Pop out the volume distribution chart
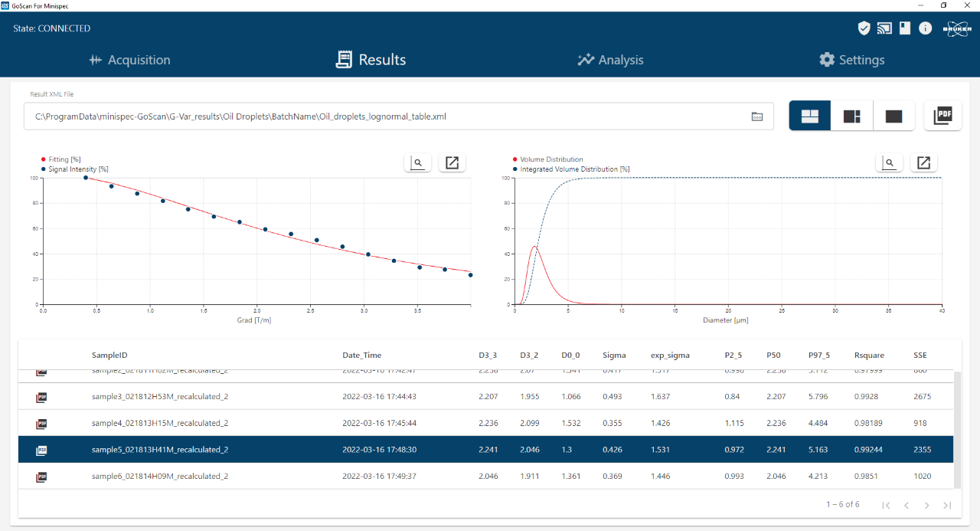This screenshot has width=980, height=531. pos(923,162)
